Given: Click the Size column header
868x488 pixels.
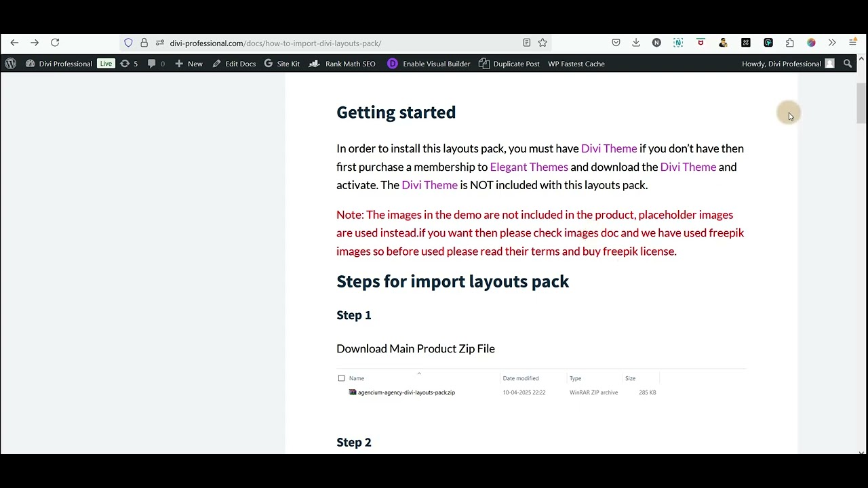Looking at the screenshot, I should tap(630, 378).
